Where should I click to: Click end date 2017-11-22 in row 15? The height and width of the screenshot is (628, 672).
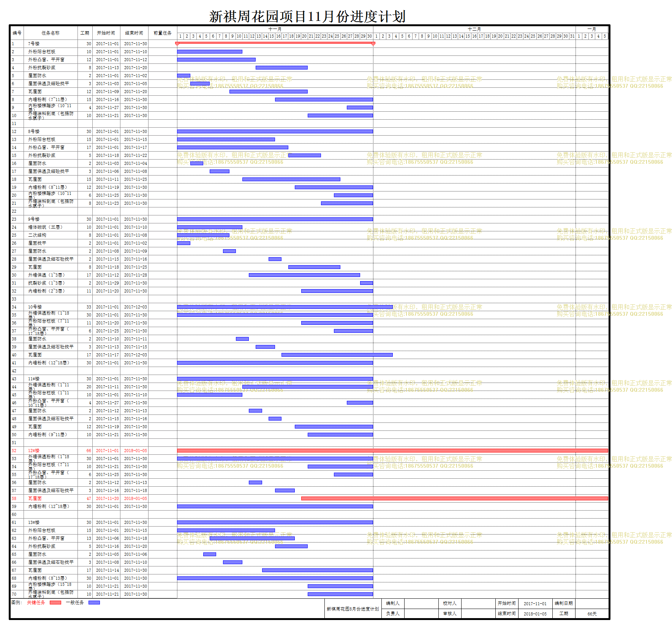136,155
